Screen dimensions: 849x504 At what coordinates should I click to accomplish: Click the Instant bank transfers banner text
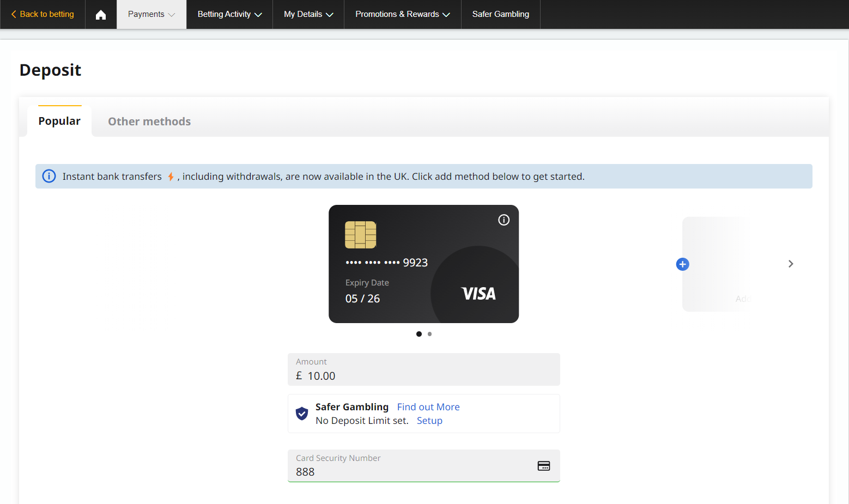pos(323,177)
